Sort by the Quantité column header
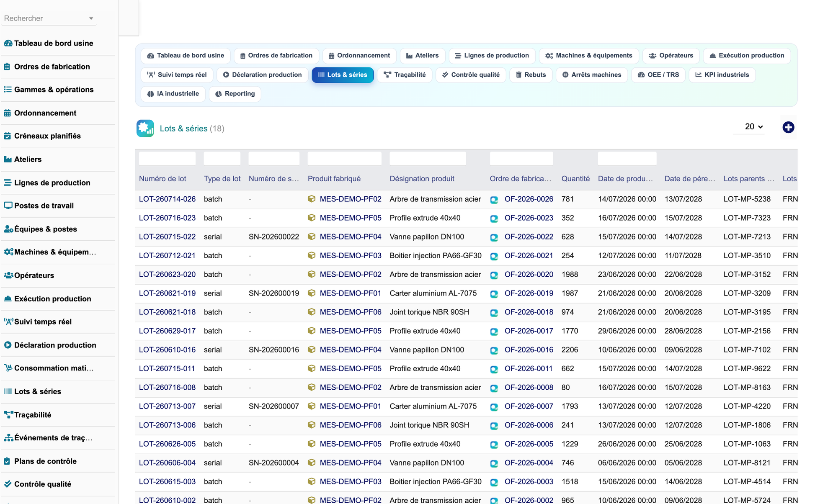815x504 pixels. [x=575, y=179]
